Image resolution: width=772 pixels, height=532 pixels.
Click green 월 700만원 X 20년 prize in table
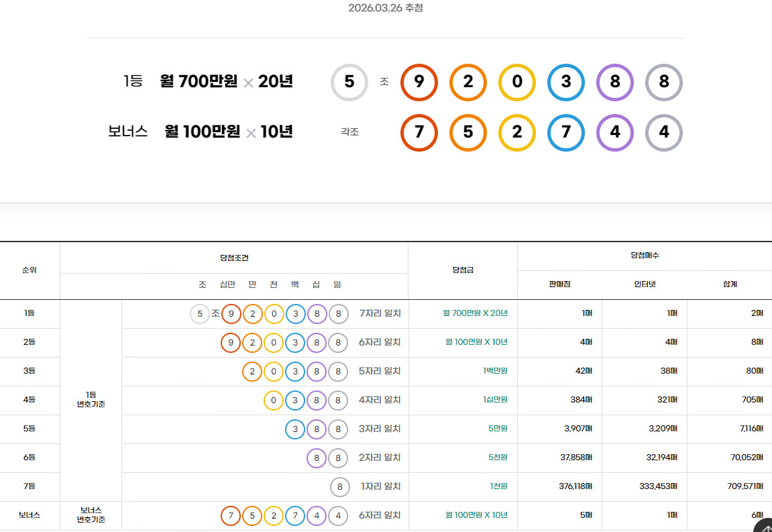tap(476, 313)
